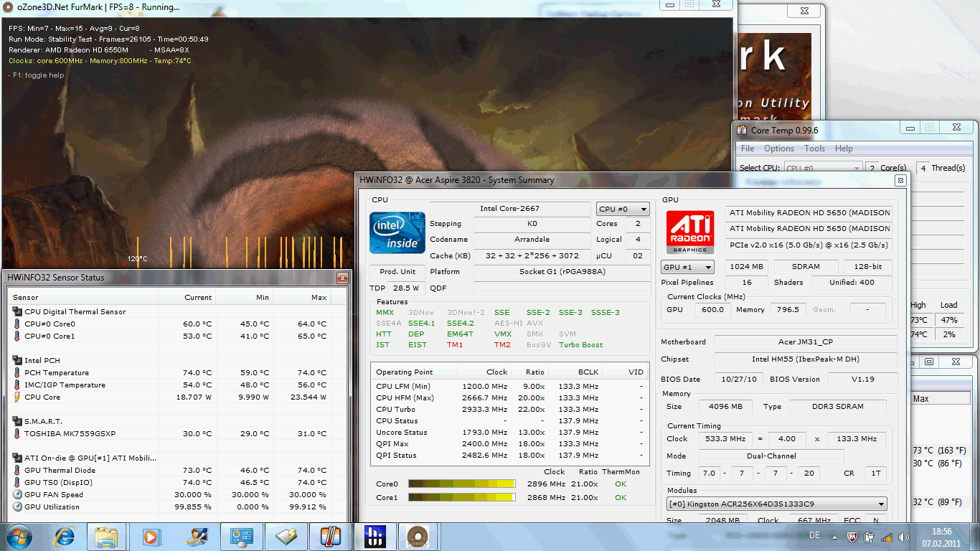
Task: Open Core Temp Options menu
Action: [x=779, y=149]
